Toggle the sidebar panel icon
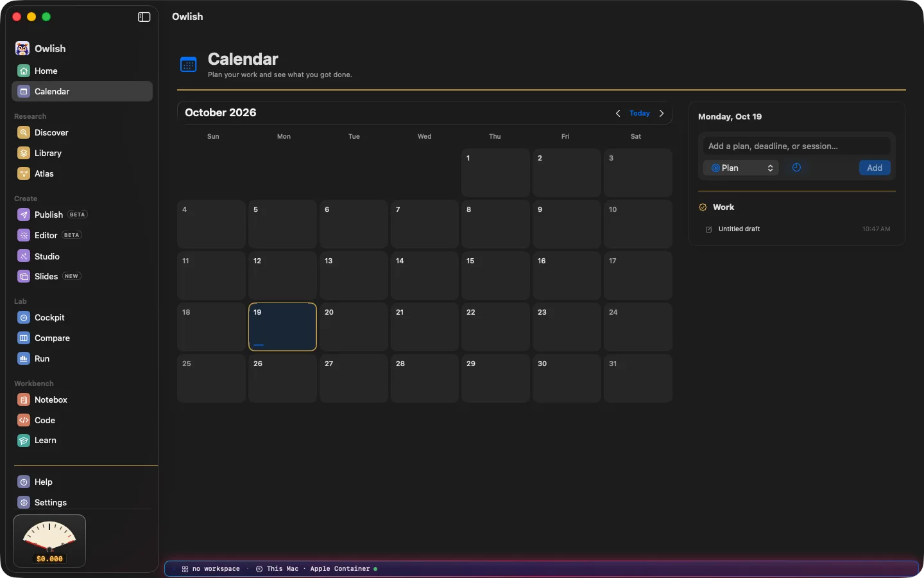The height and width of the screenshot is (578, 924). point(144,17)
